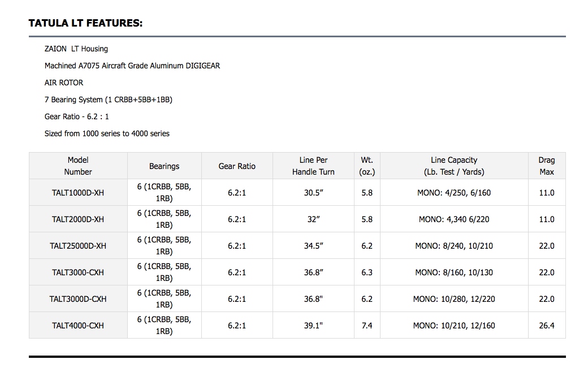Select the bearings cell in the TALT3000-CXH row
This screenshot has height=368, width=588.
[165, 272]
